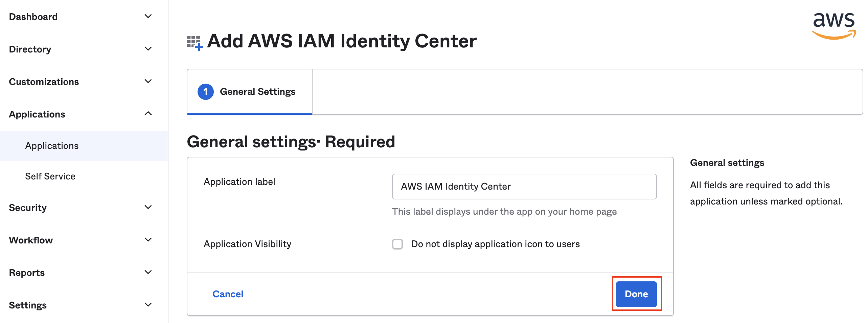Viewport: 868px width, 323px height.
Task: Click the add-application grid icon
Action: [195, 43]
